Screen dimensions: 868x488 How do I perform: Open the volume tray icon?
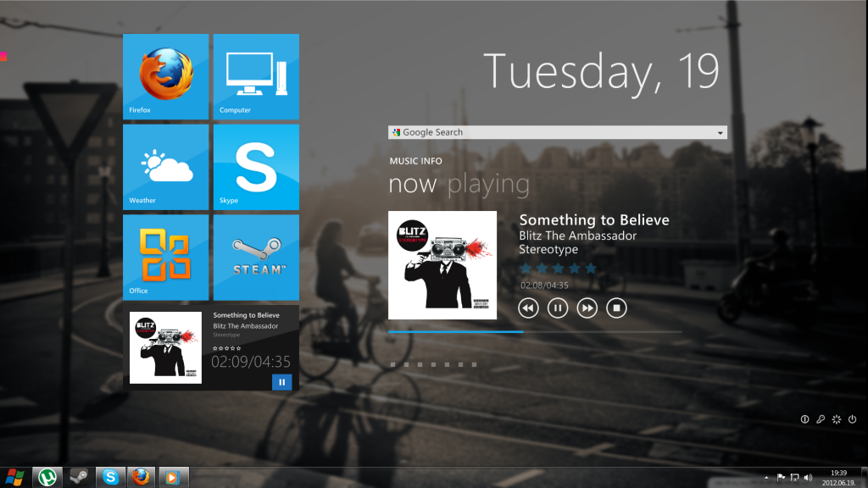(x=808, y=478)
